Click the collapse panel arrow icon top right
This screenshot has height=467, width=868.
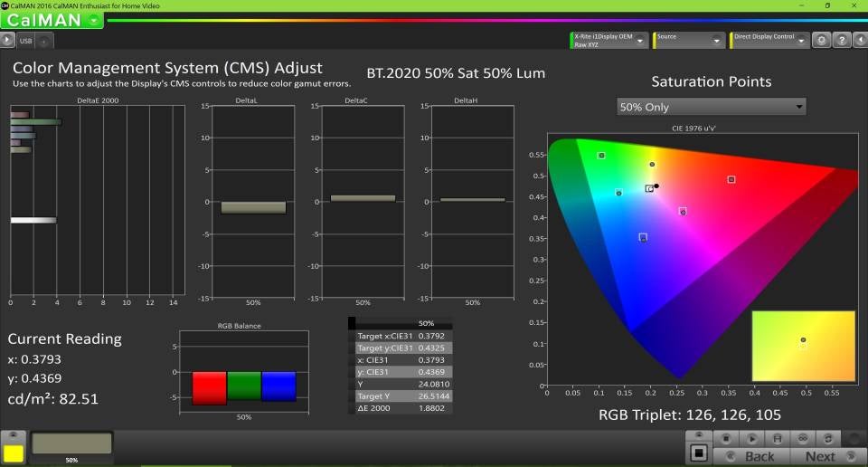coord(860,40)
